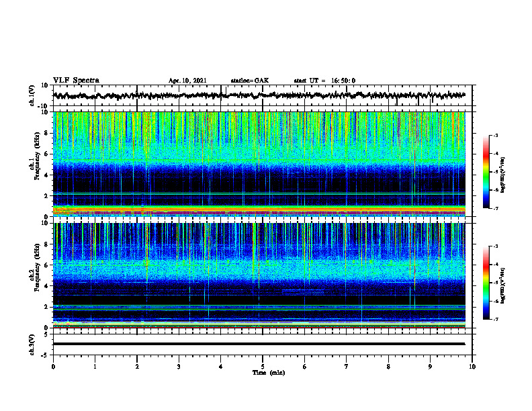
Task: Click the ch.2 spectrogram colorbar gradient
Action: pyautogui.click(x=486, y=283)
